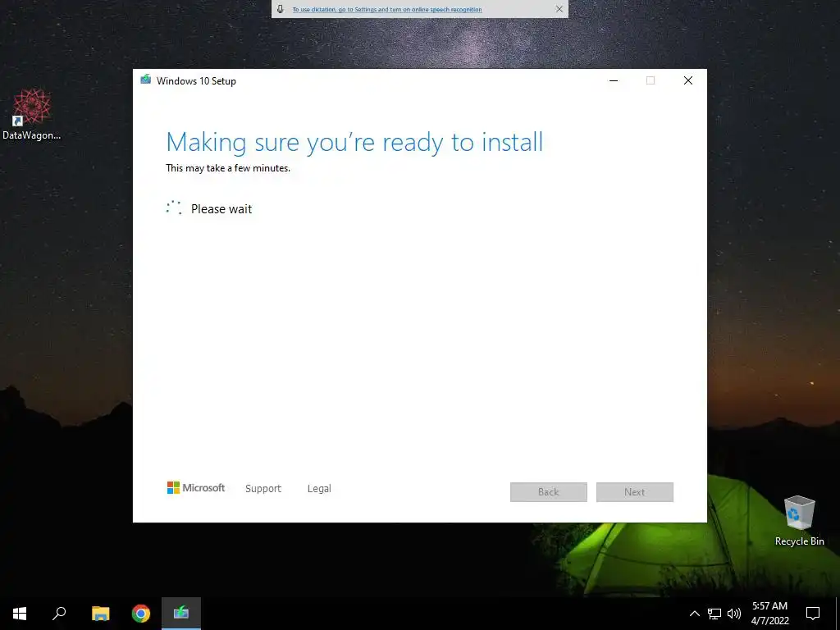Select the Recycle Bin desktop icon

799,521
